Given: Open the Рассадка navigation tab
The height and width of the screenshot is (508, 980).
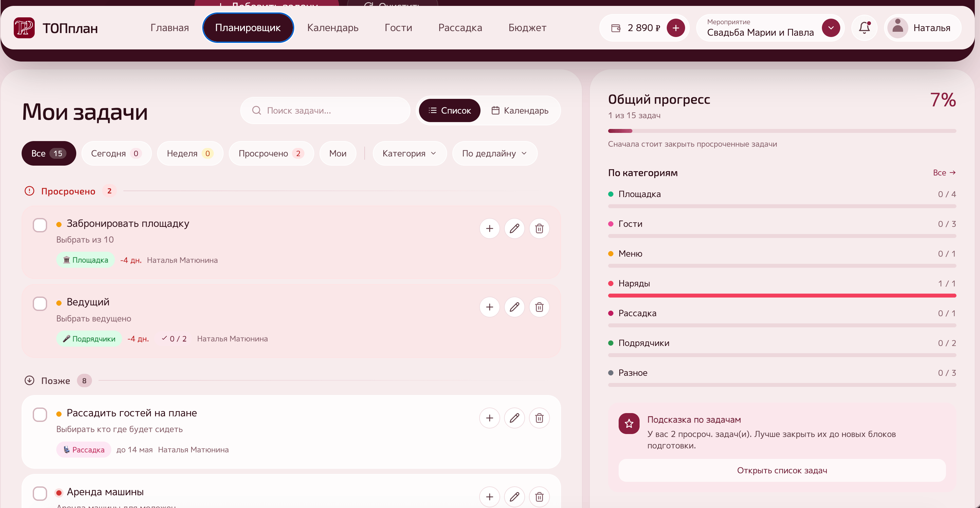Looking at the screenshot, I should click(460, 28).
